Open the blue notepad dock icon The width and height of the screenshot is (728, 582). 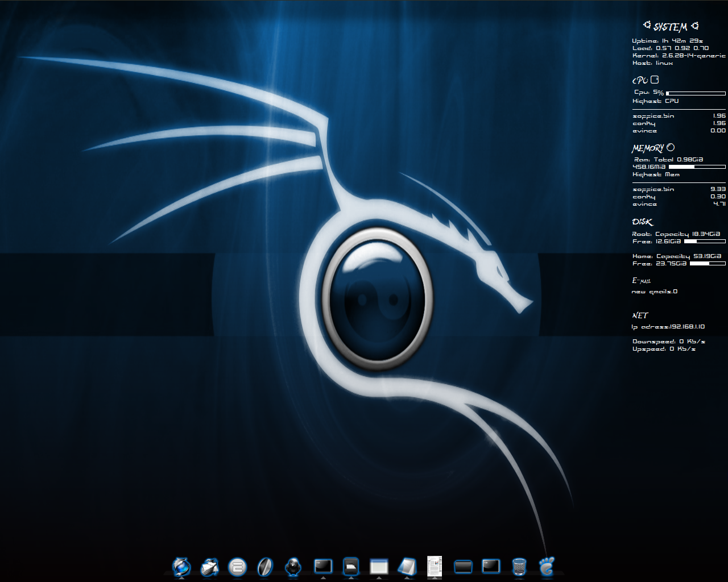tap(407, 566)
